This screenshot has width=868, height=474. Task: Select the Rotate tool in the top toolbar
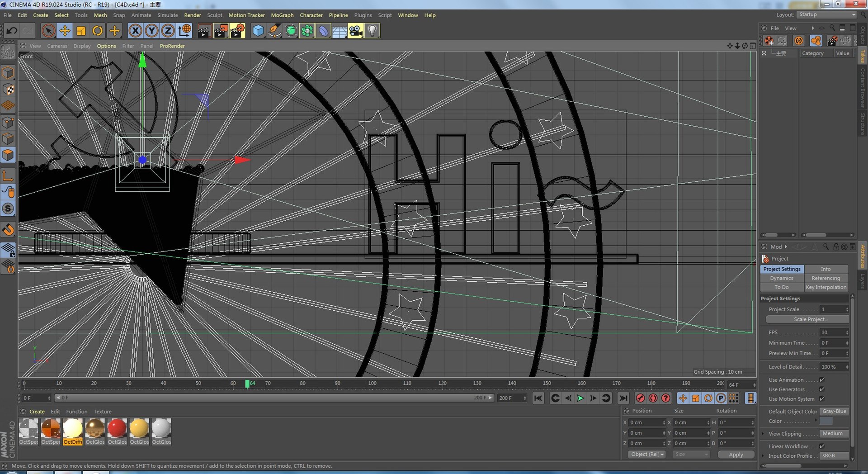coord(98,31)
